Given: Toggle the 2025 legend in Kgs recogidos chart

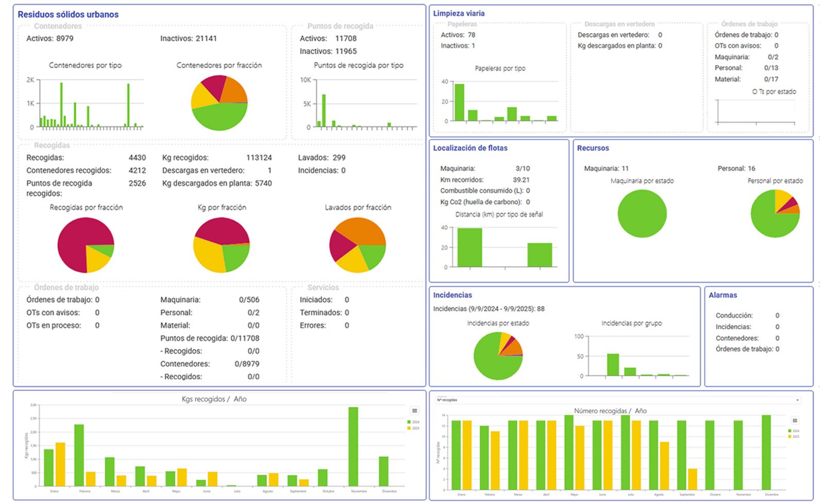Looking at the screenshot, I should pyautogui.click(x=413, y=428).
